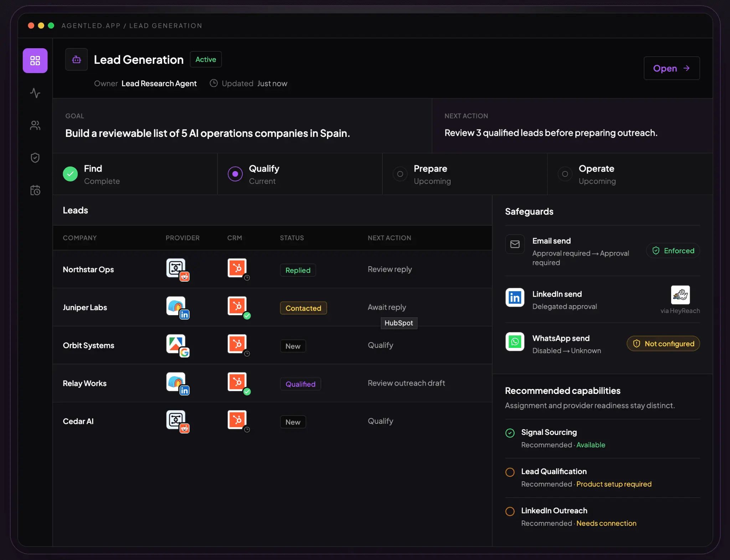Select the Prepare stage step
The image size is (730, 560).
click(x=465, y=174)
